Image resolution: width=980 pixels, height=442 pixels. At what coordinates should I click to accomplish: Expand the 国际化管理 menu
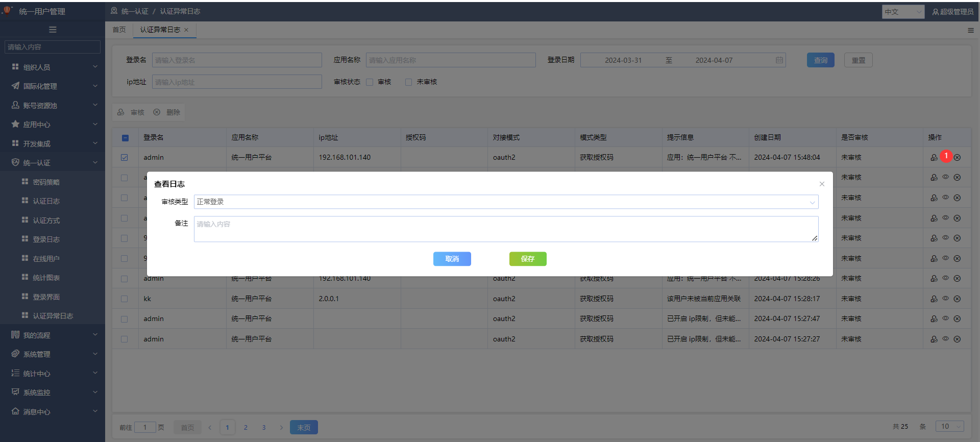point(53,86)
